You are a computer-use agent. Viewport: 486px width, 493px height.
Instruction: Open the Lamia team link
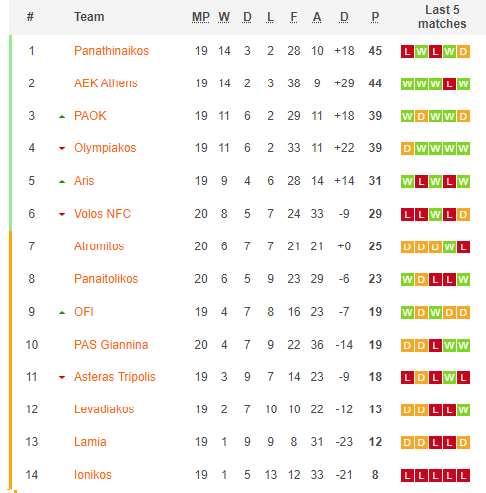click(90, 442)
